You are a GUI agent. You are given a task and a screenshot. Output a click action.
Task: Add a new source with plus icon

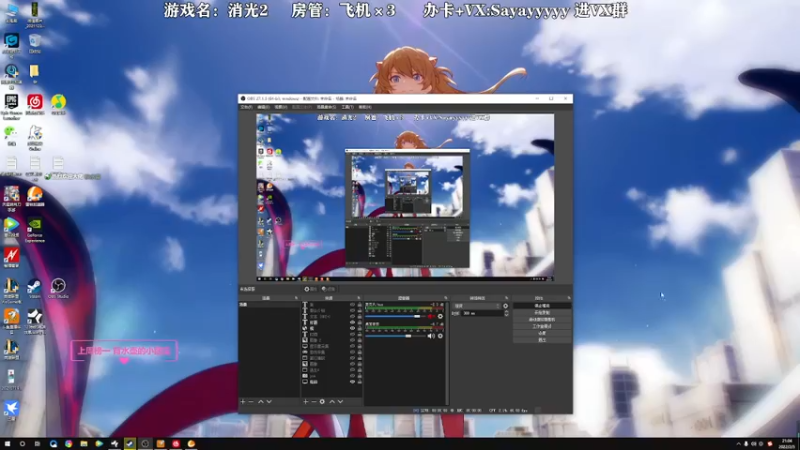tap(305, 402)
